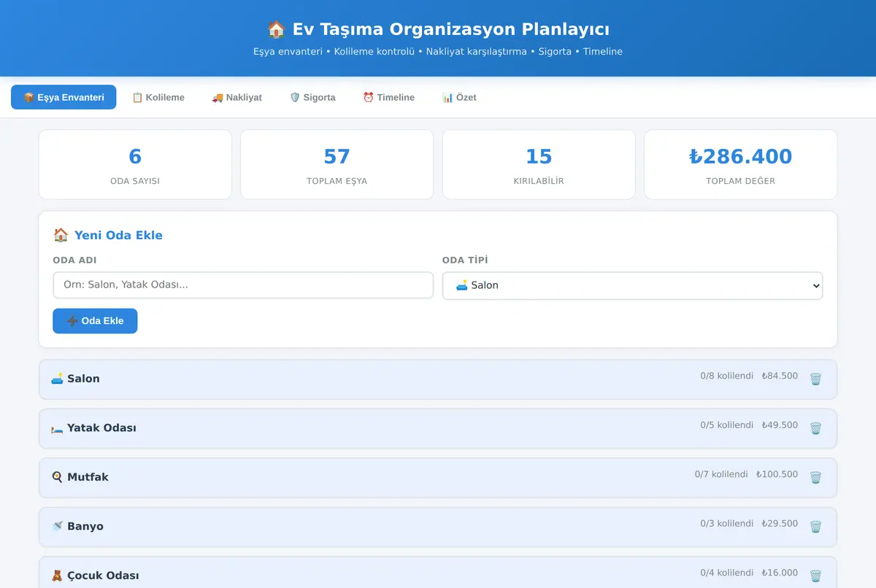876x588 pixels.
Task: Expand the Mutfak room section
Action: [x=438, y=477]
